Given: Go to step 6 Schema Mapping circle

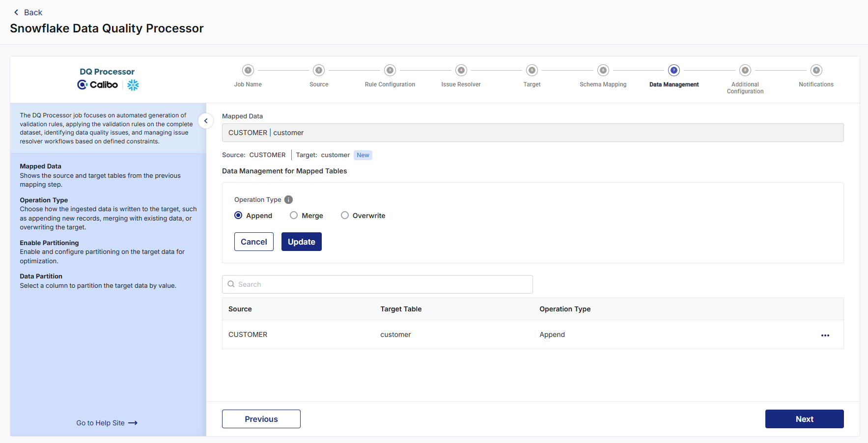Looking at the screenshot, I should coord(603,70).
